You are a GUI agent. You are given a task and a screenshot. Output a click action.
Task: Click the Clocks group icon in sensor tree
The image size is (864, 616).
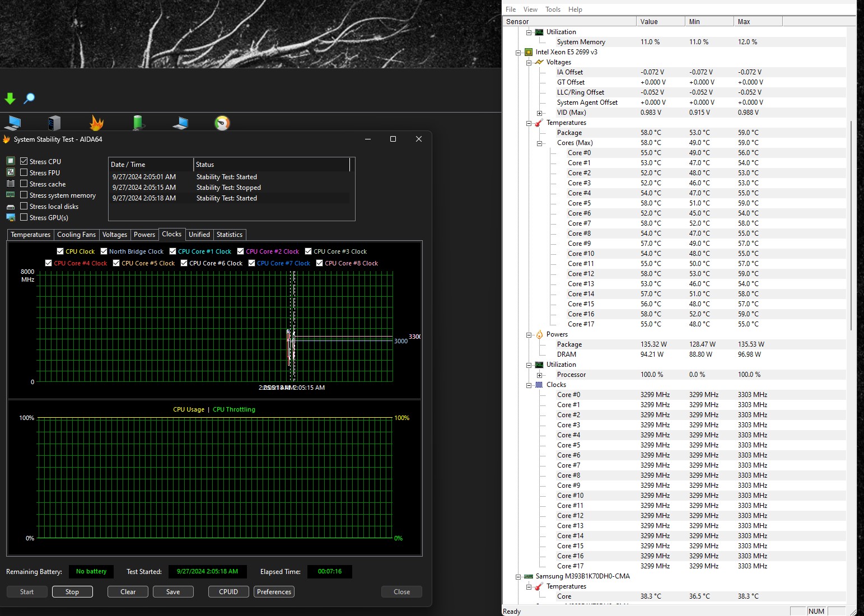tap(539, 385)
